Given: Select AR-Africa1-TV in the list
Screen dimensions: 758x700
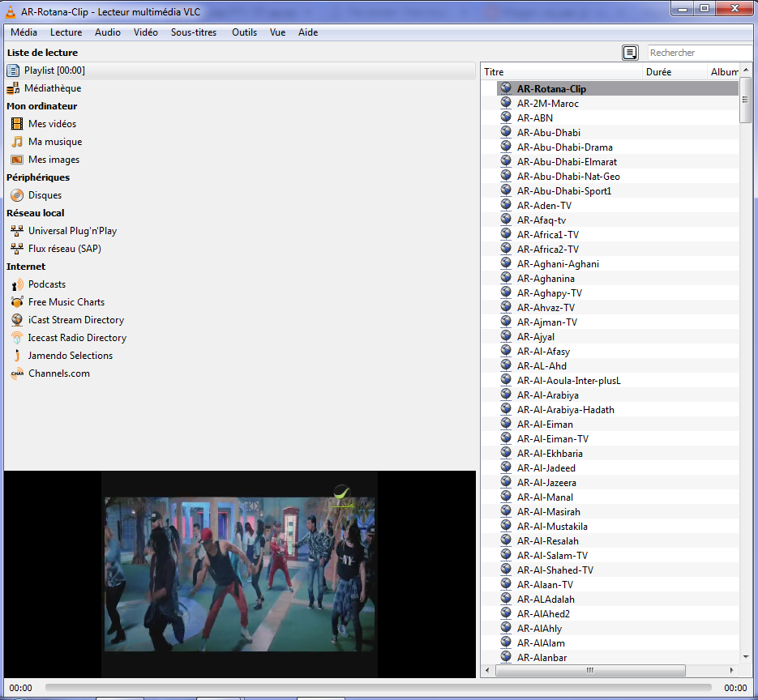Looking at the screenshot, I should coord(617,235).
